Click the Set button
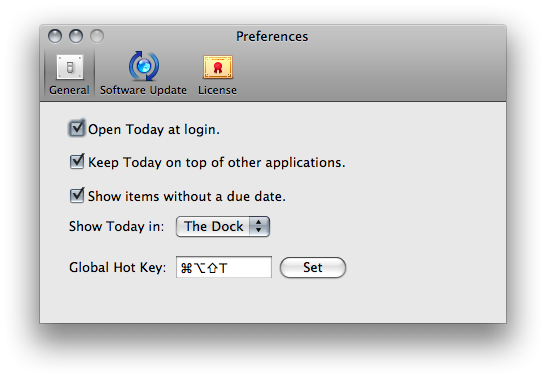The width and height of the screenshot is (546, 378). pos(313,267)
